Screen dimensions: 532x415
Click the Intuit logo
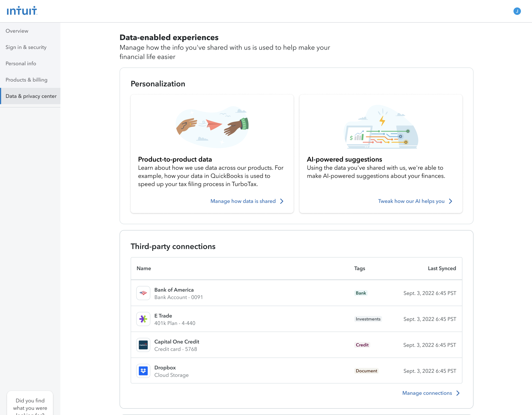22,11
